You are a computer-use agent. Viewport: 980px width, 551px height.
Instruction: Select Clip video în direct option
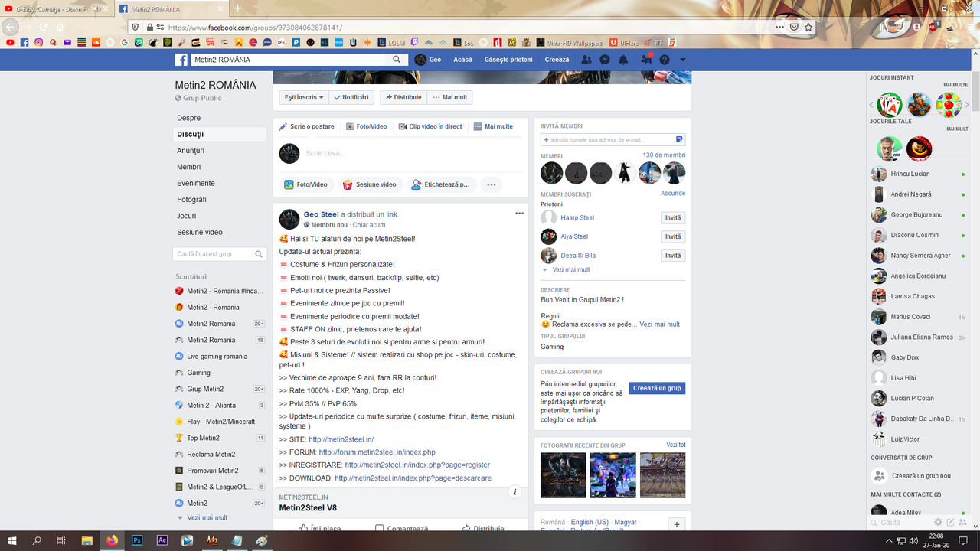430,126
